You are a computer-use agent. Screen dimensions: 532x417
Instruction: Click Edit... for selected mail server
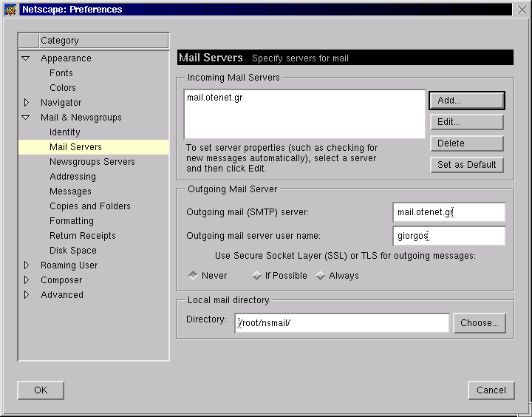[467, 122]
